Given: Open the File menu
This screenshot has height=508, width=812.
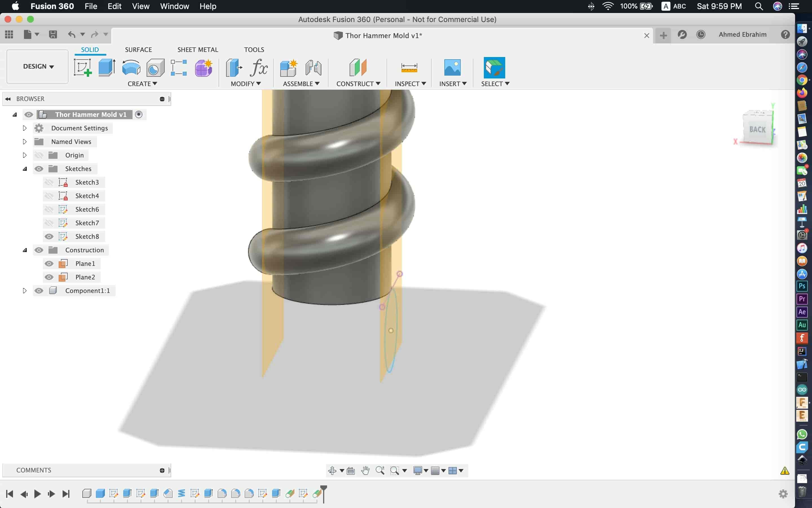Looking at the screenshot, I should [x=91, y=6].
